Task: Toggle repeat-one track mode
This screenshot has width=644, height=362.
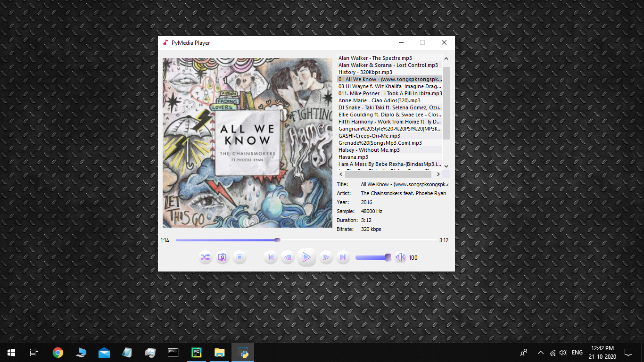Action: point(222,257)
